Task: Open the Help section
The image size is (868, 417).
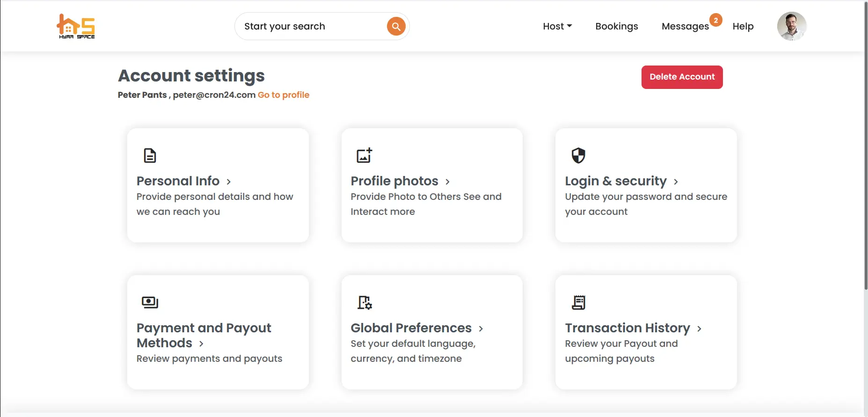Action: click(x=743, y=26)
